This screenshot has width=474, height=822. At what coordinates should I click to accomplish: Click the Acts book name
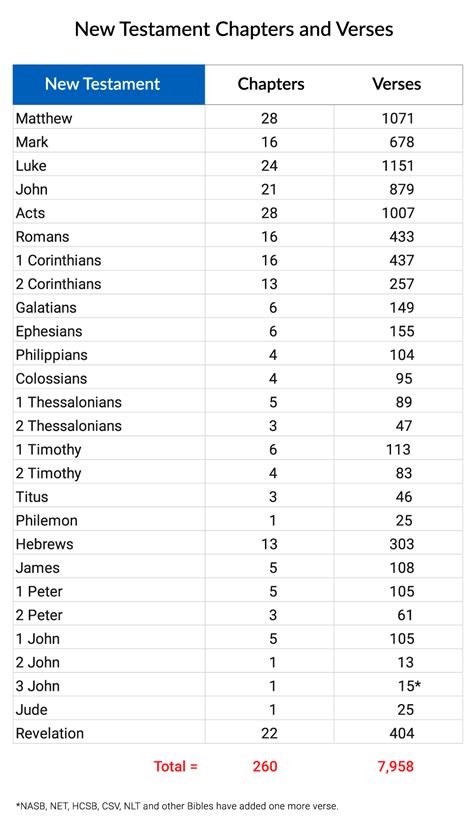[x=30, y=213]
